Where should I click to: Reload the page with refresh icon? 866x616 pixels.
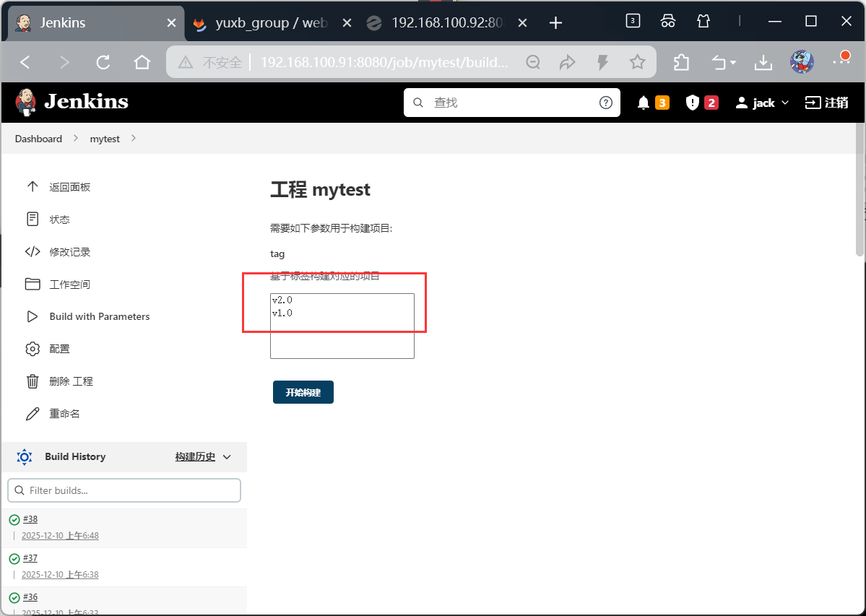pos(103,62)
